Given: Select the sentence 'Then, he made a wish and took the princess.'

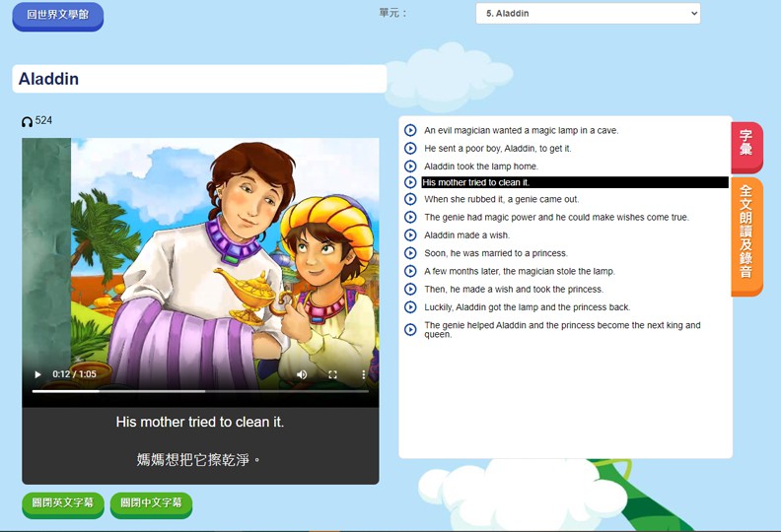Looking at the screenshot, I should (x=513, y=290).
